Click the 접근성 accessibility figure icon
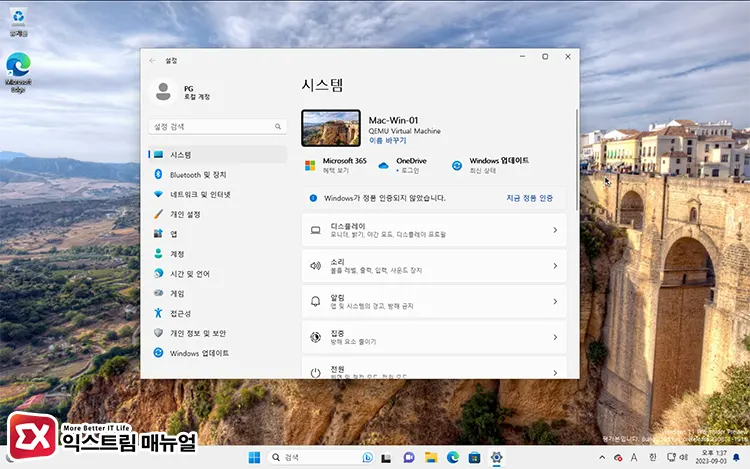Screen dimensions: 750x469 tap(158, 313)
